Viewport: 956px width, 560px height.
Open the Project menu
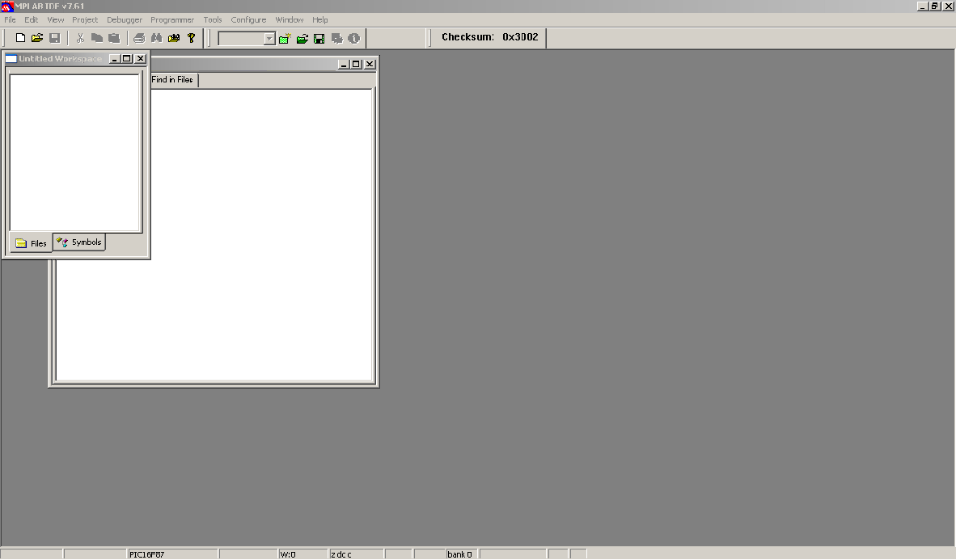click(x=85, y=19)
